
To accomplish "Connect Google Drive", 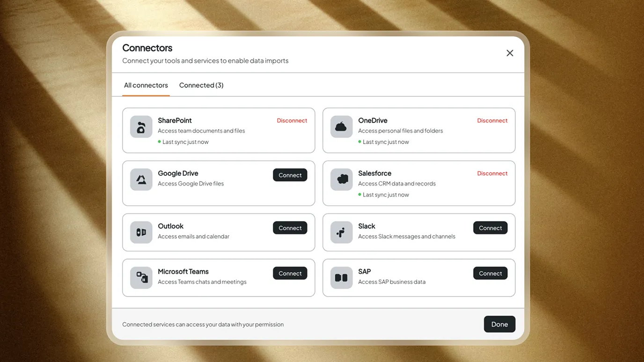I will point(290,175).
